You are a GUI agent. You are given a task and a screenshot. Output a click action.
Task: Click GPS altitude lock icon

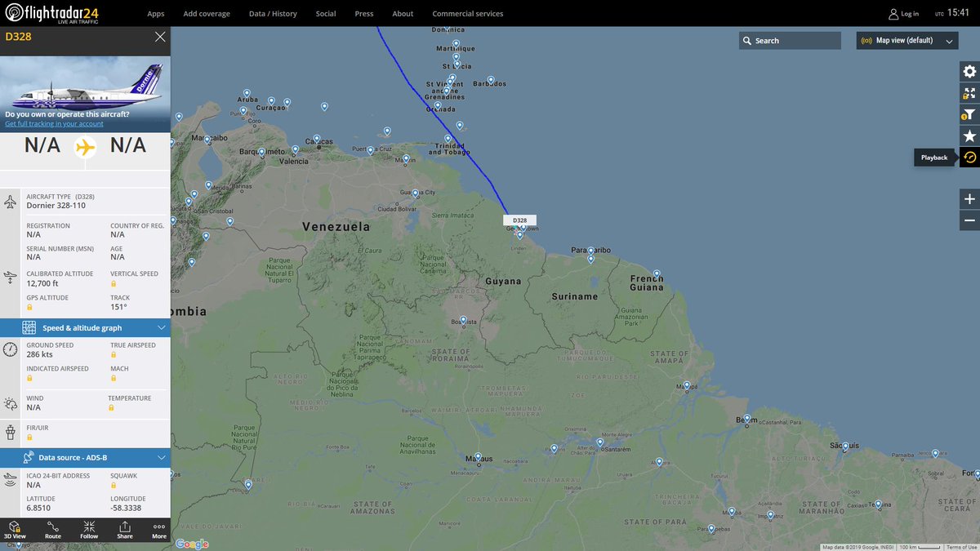coord(30,308)
